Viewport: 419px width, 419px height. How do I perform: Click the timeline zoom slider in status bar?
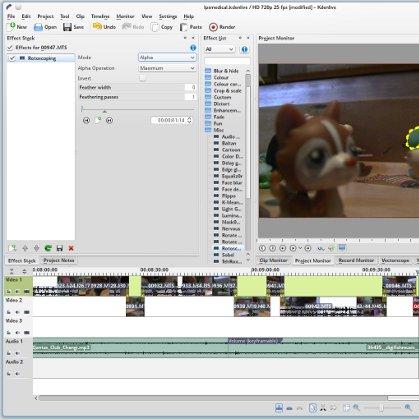[x=382, y=408]
